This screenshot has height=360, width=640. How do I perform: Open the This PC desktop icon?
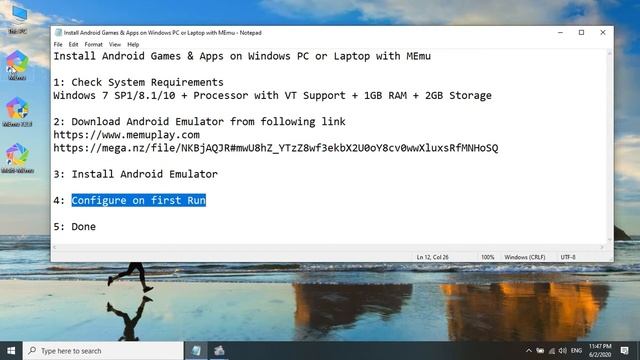(18, 18)
